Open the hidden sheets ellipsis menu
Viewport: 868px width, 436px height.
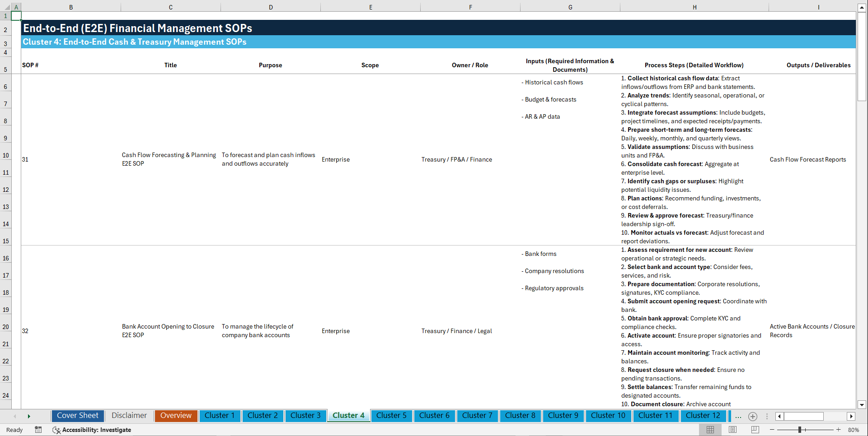(x=738, y=416)
